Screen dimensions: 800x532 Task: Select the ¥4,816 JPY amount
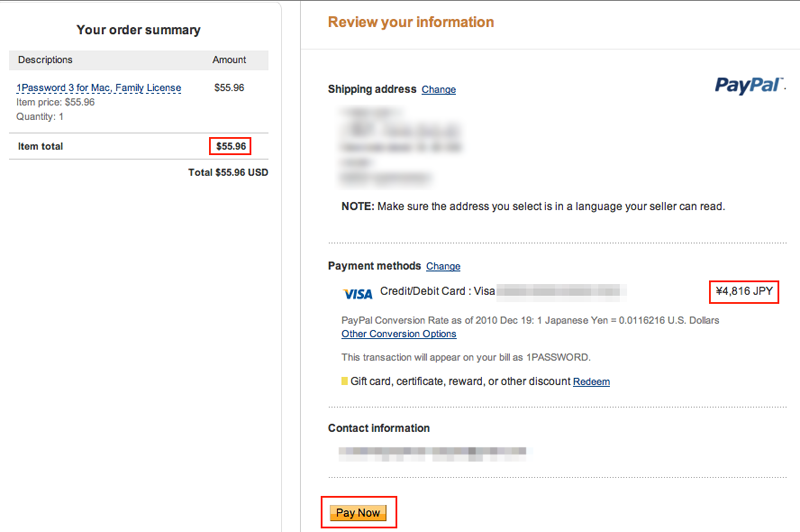tap(744, 291)
